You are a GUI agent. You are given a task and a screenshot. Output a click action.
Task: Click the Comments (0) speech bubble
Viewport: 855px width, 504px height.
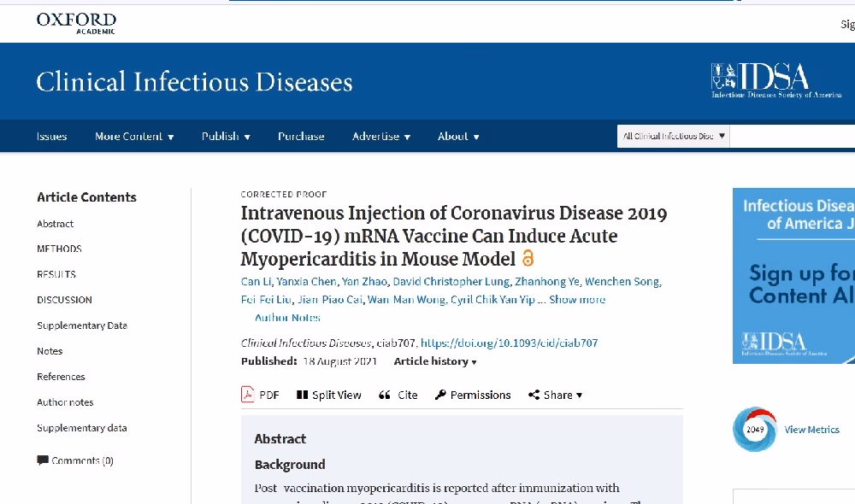tap(43, 460)
